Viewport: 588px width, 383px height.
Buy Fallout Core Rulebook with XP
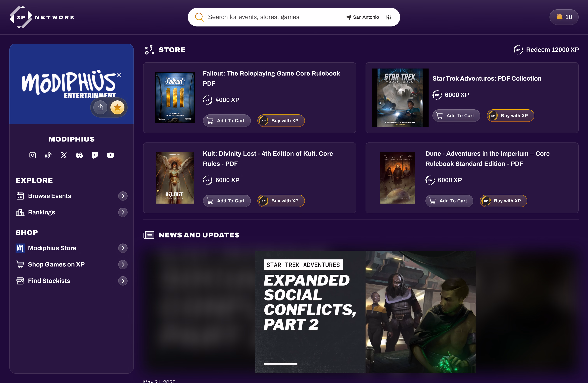tap(281, 121)
